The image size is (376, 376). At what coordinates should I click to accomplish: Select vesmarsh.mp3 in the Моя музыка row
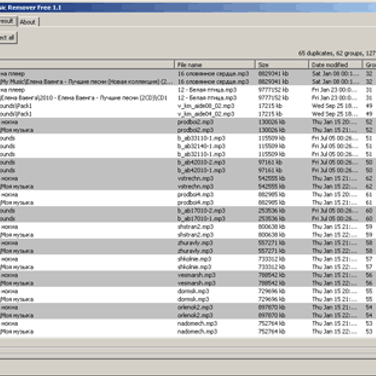tap(196, 283)
